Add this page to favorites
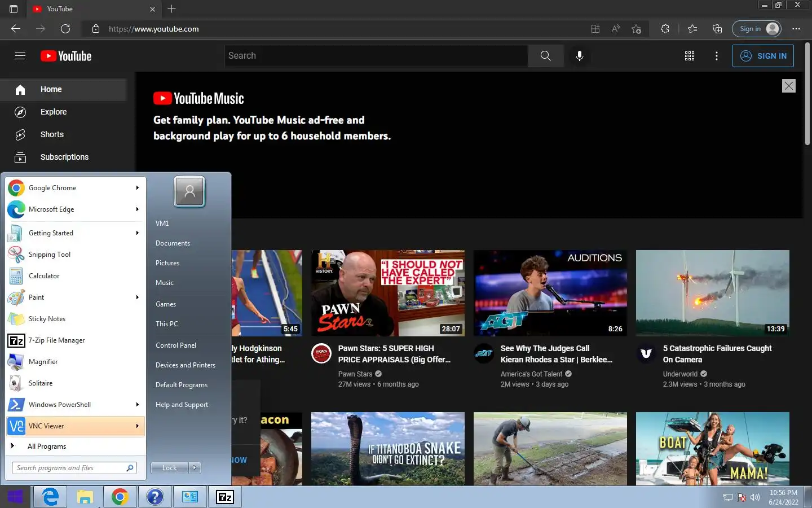The width and height of the screenshot is (812, 508). [637, 29]
